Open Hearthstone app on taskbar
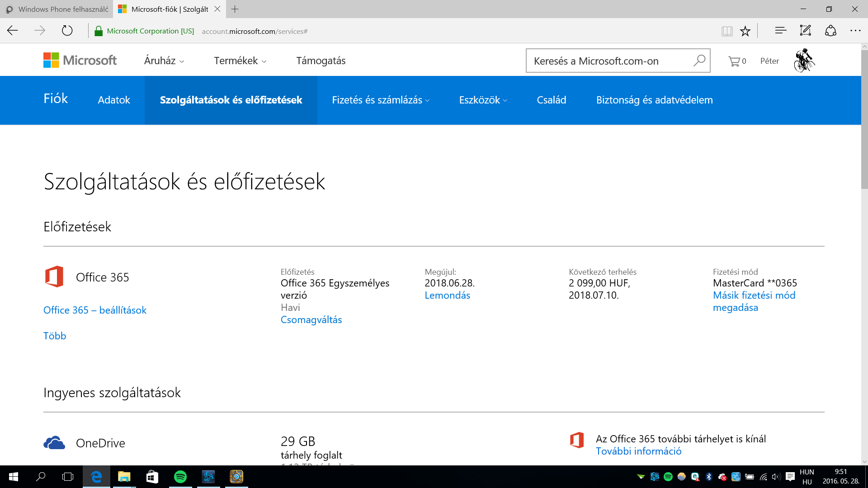 coord(236,477)
